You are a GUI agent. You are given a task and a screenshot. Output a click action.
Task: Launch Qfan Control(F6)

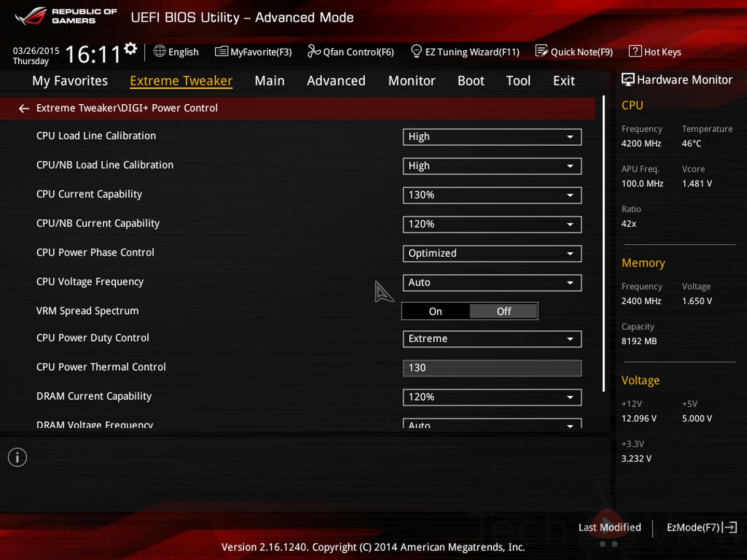(351, 52)
